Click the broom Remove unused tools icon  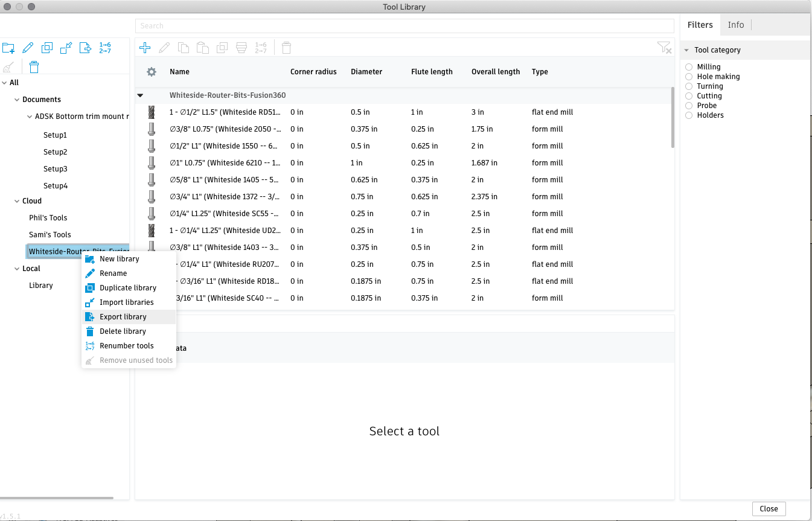pyautogui.click(x=8, y=67)
